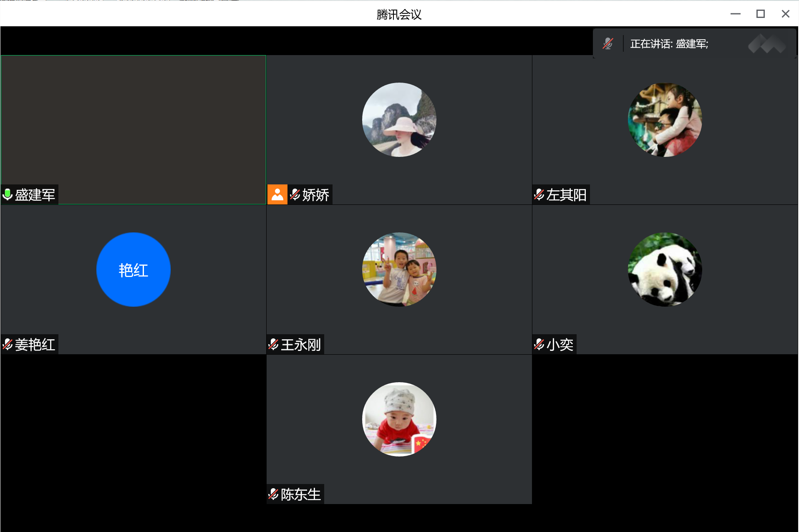This screenshot has width=799, height=532.
Task: Click the muted microphone icon for 王永刚
Action: point(273,344)
